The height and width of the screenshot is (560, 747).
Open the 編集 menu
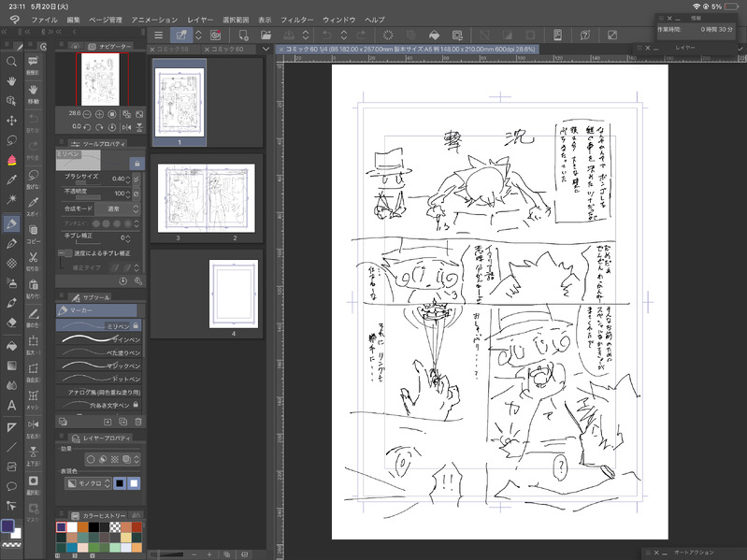click(x=73, y=20)
